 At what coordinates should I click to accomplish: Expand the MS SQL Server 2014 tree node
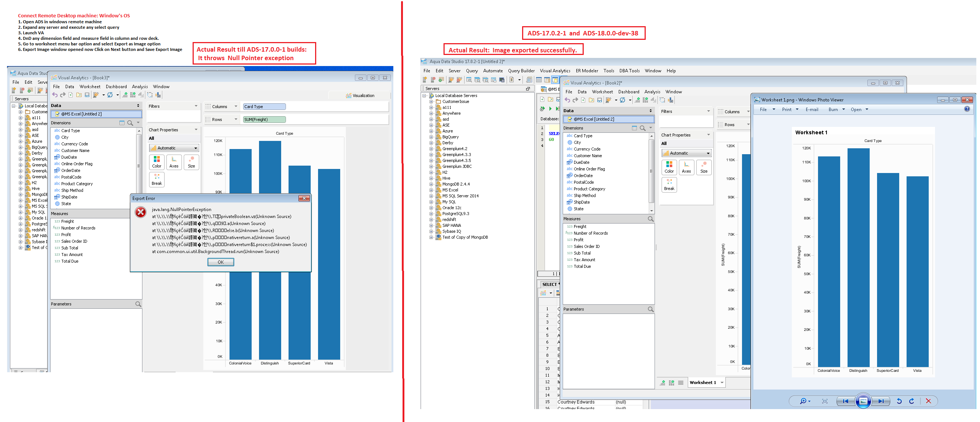431,196
